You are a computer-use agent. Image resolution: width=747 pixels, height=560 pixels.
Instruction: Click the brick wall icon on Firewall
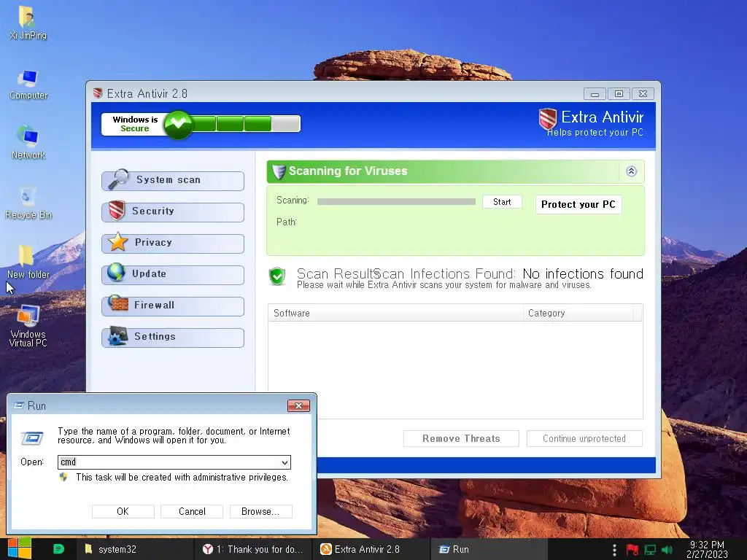117,303
